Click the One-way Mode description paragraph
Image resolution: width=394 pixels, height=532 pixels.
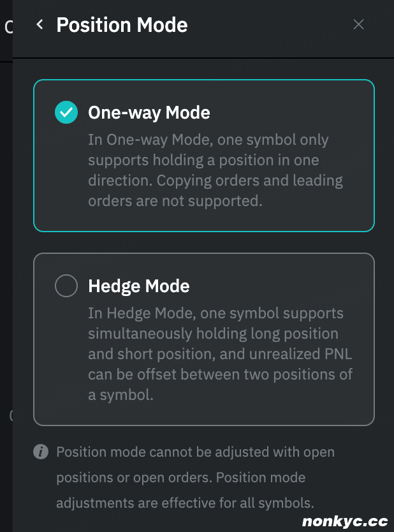215,170
